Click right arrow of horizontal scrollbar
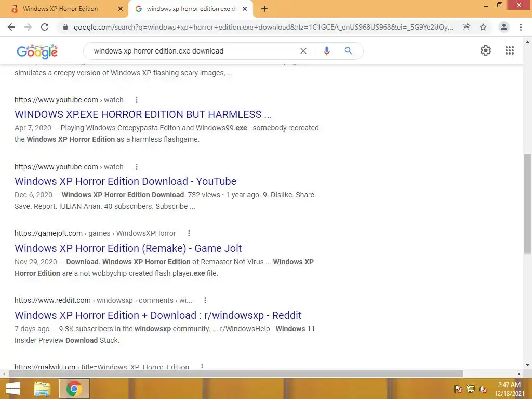This screenshot has height=399, width=532. pos(519,374)
